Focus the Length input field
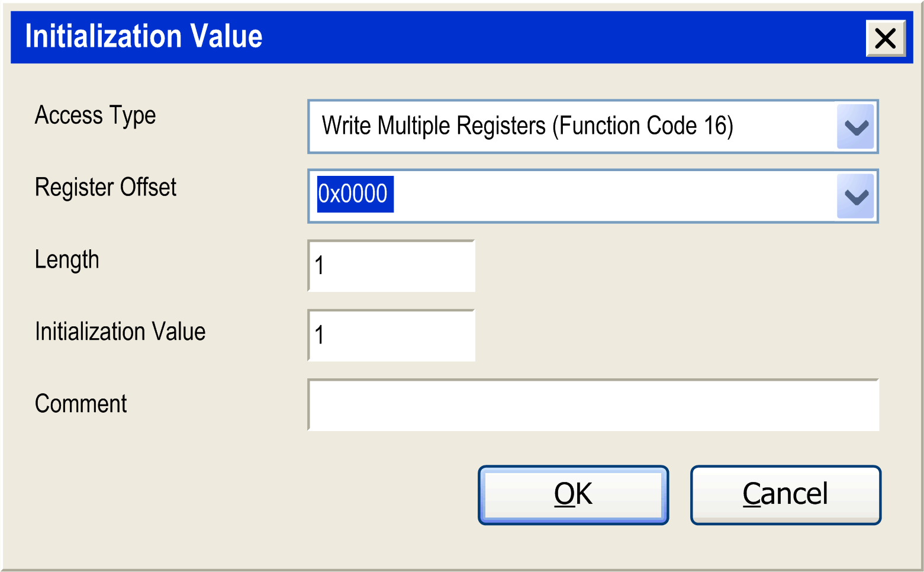This screenshot has height=572, width=924. (x=391, y=266)
